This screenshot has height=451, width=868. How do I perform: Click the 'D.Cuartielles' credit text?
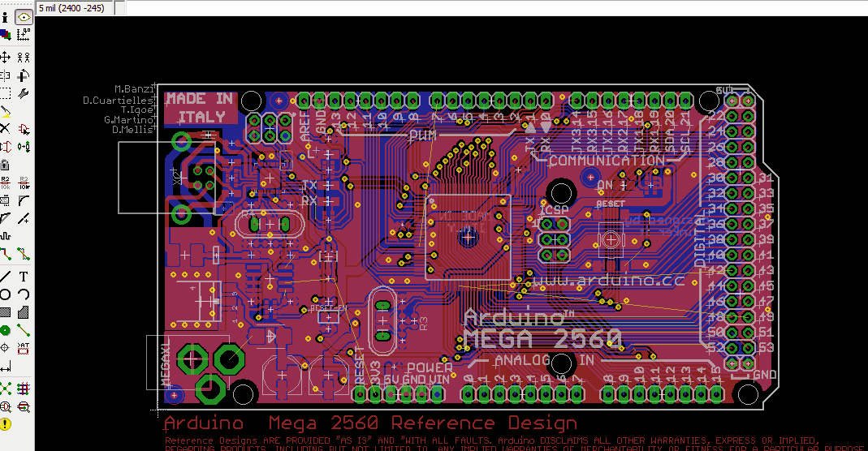pyautogui.click(x=118, y=101)
